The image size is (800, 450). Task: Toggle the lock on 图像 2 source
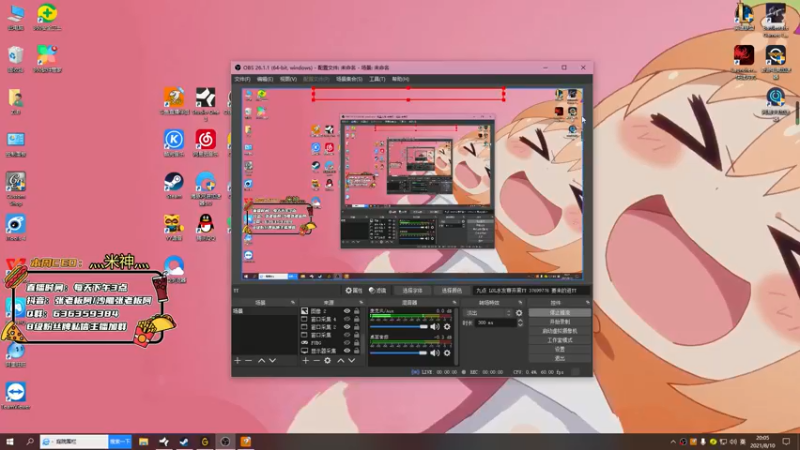point(357,311)
